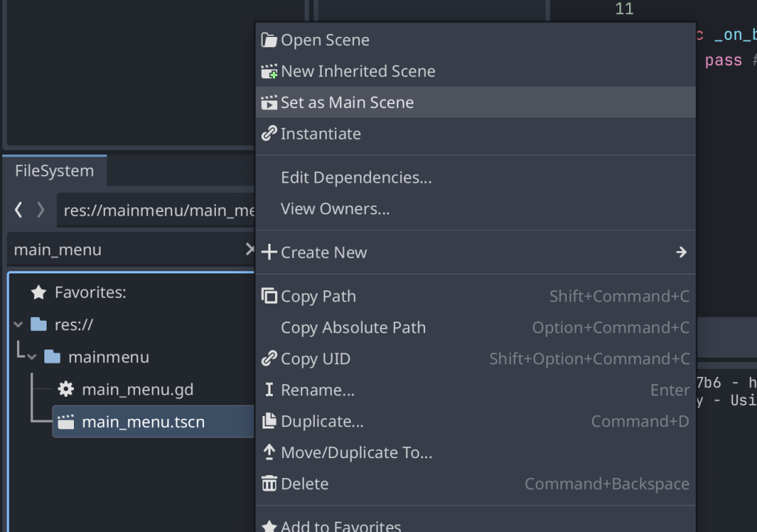Switch to the FileSystem tab
This screenshot has width=757, height=532.
click(x=54, y=171)
